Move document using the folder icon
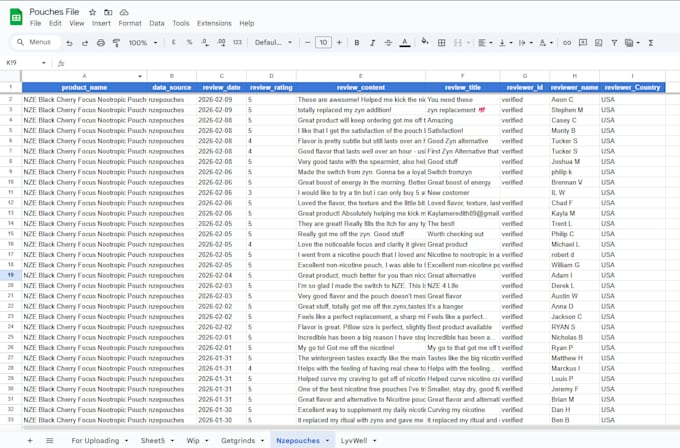The image size is (680, 448). pyautogui.click(x=108, y=12)
